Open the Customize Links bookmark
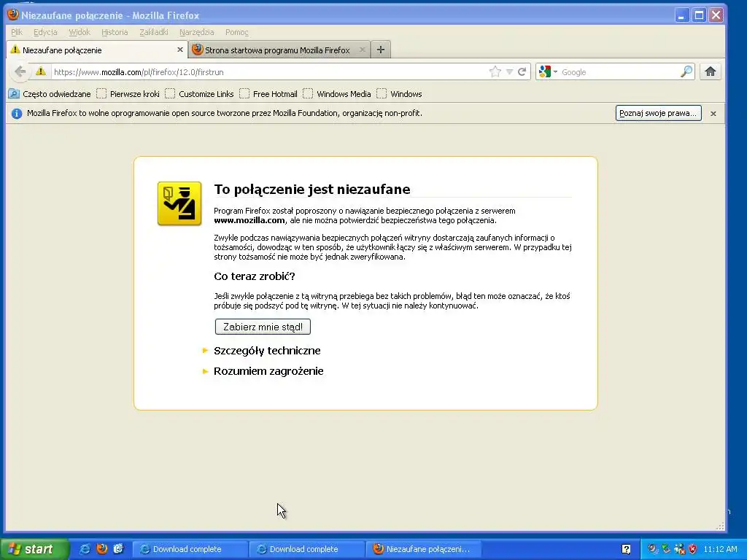 tap(200, 94)
